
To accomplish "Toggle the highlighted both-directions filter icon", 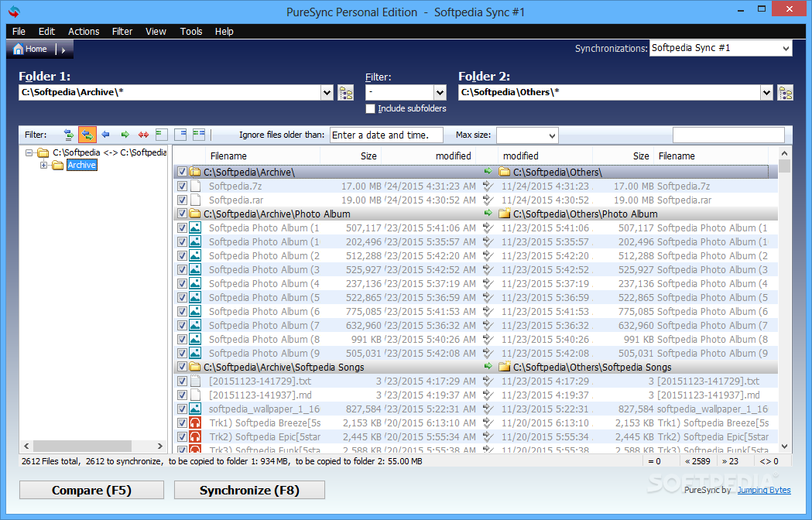I will (87, 135).
